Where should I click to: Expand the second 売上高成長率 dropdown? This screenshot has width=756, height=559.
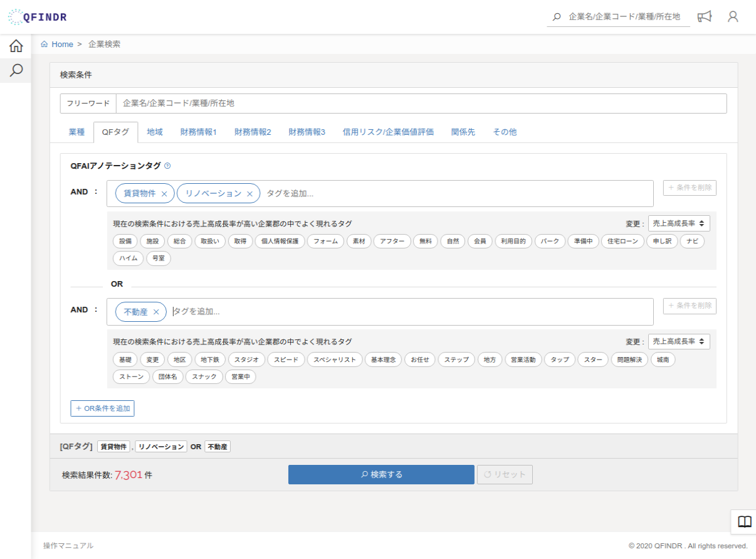679,342
